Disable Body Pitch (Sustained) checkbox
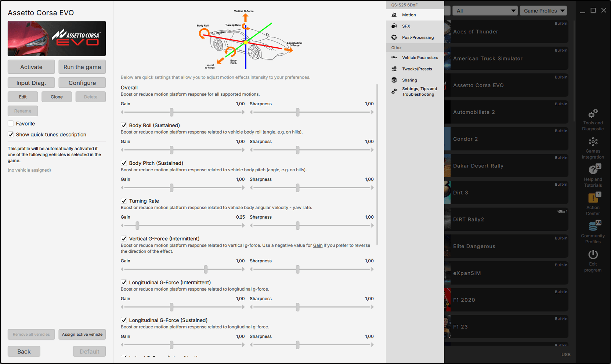The image size is (611, 364). click(124, 163)
